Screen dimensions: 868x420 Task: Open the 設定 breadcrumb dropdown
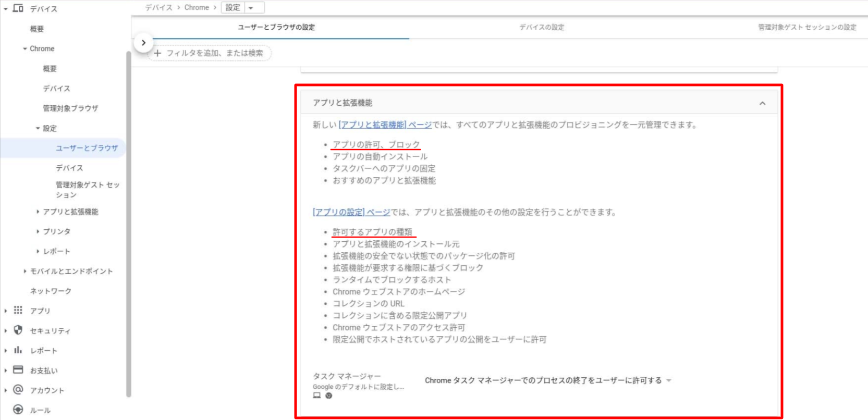click(x=251, y=8)
